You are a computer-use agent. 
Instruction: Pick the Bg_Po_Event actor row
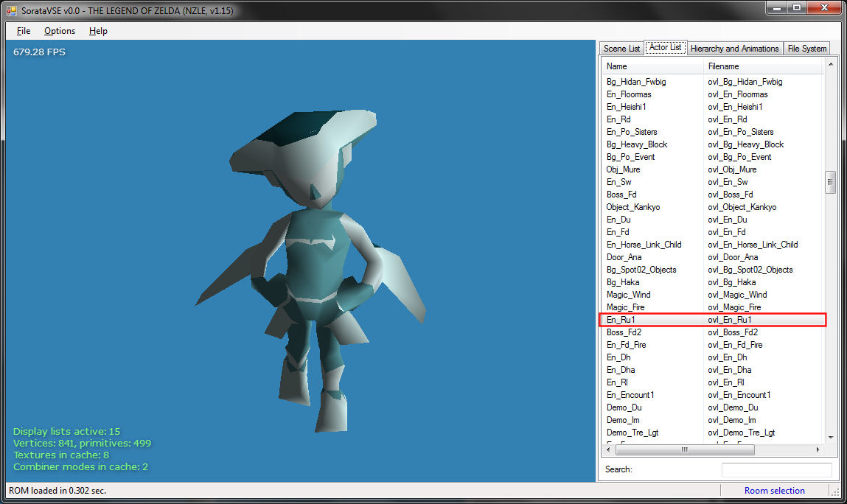[713, 157]
